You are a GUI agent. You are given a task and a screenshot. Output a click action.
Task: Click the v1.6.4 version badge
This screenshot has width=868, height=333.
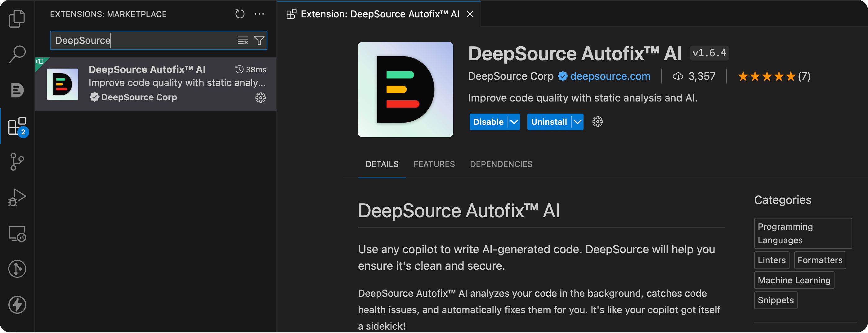pos(709,53)
